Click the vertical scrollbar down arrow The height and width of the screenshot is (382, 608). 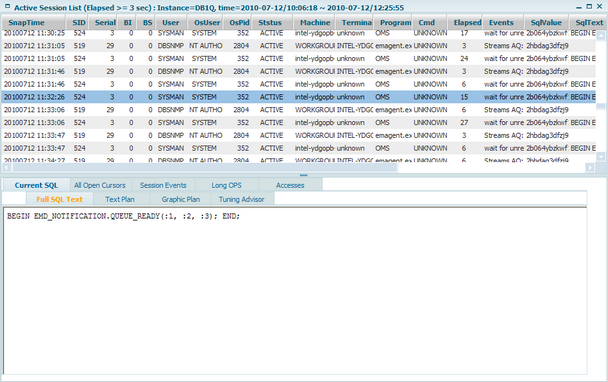coord(601,157)
